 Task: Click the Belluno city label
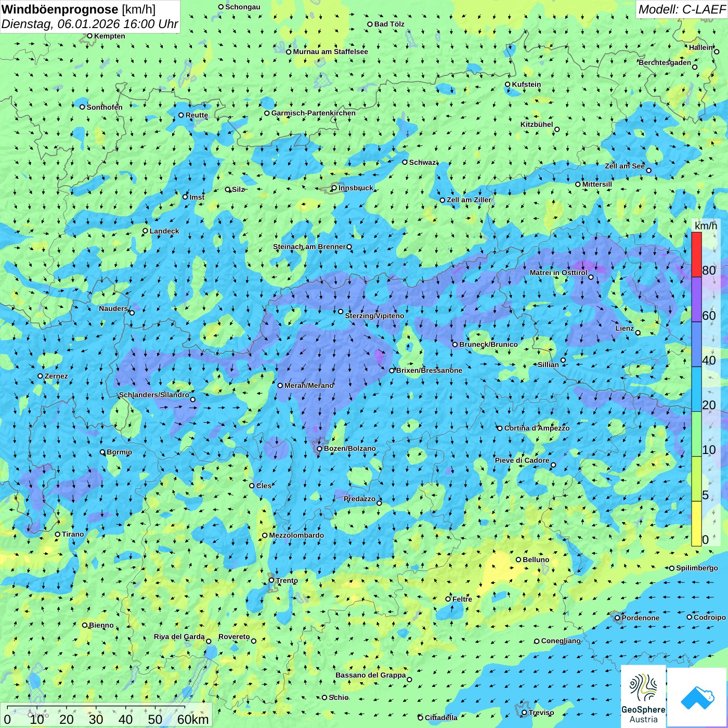click(536, 560)
